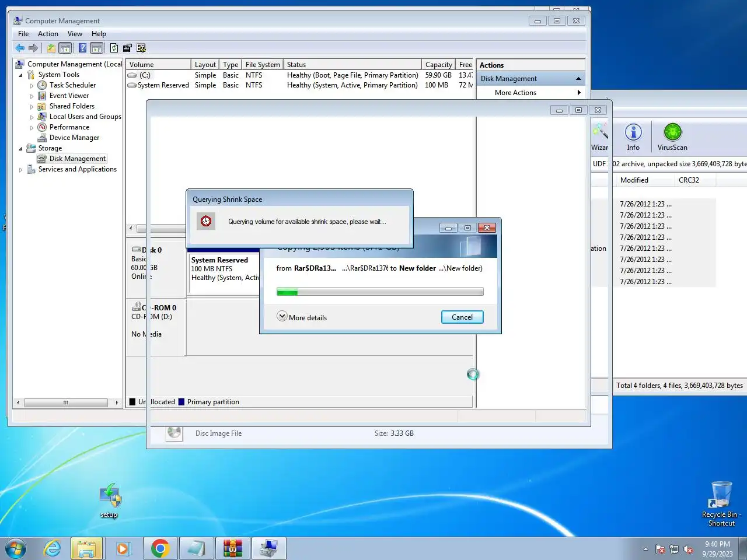The height and width of the screenshot is (560, 747).
Task: Sort by File System column header
Action: pos(263,65)
